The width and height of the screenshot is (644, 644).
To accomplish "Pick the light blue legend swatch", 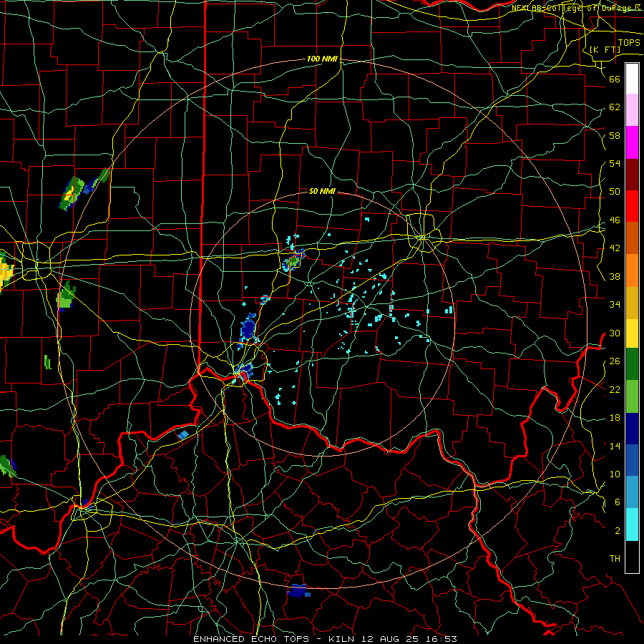I will click(632, 492).
